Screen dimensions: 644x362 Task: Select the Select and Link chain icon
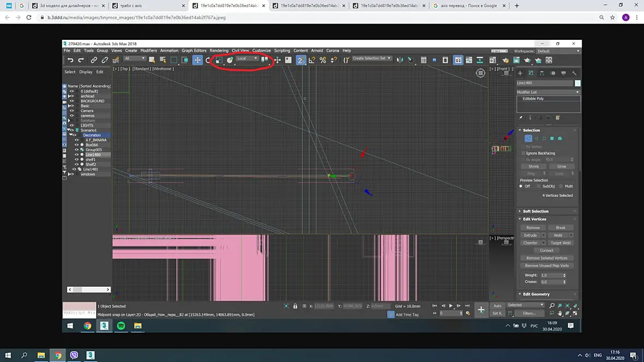94,61
